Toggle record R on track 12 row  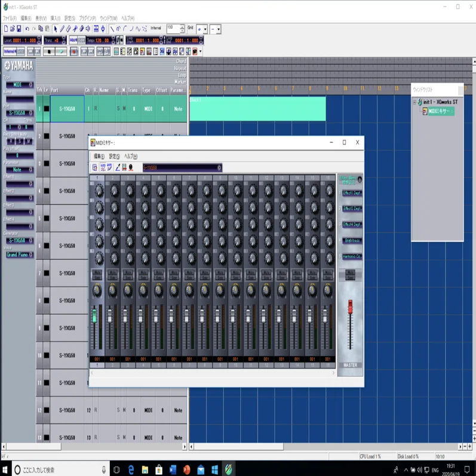(96, 410)
